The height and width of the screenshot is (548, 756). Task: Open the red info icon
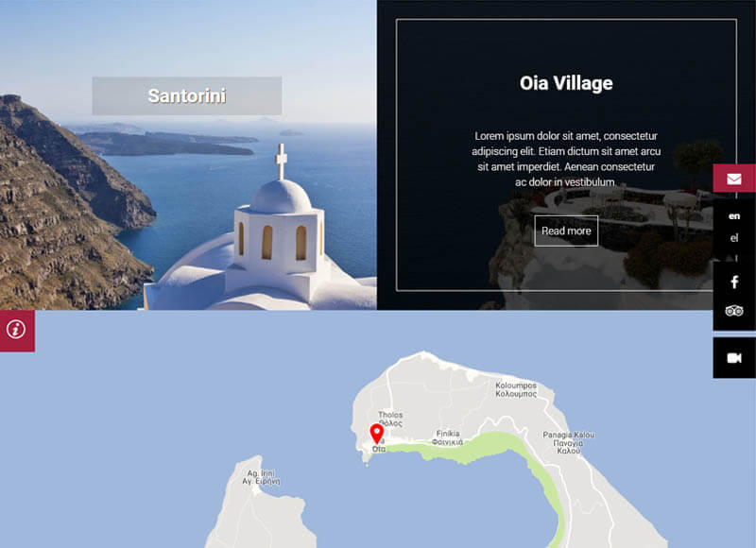pyautogui.click(x=16, y=330)
